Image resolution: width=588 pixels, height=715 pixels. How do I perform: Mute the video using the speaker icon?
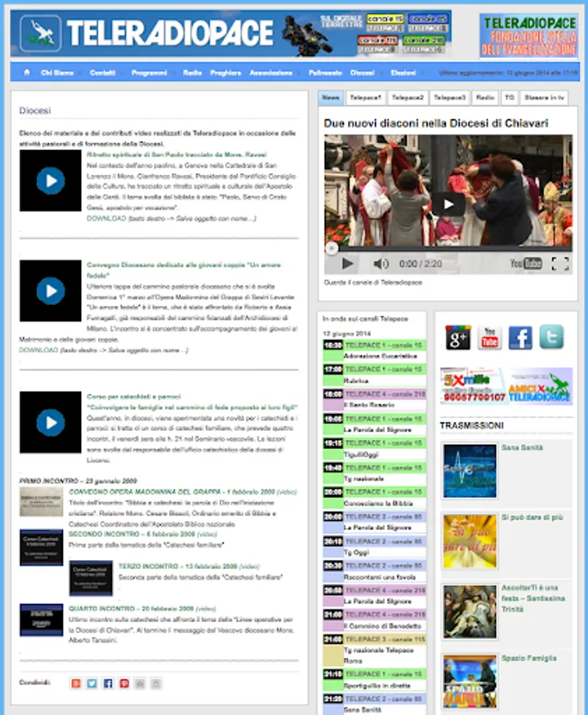point(381,264)
